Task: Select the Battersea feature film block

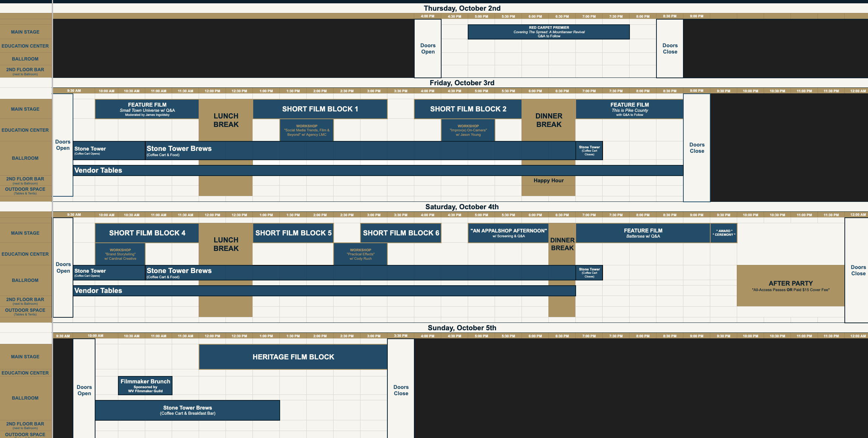Action: click(x=643, y=233)
